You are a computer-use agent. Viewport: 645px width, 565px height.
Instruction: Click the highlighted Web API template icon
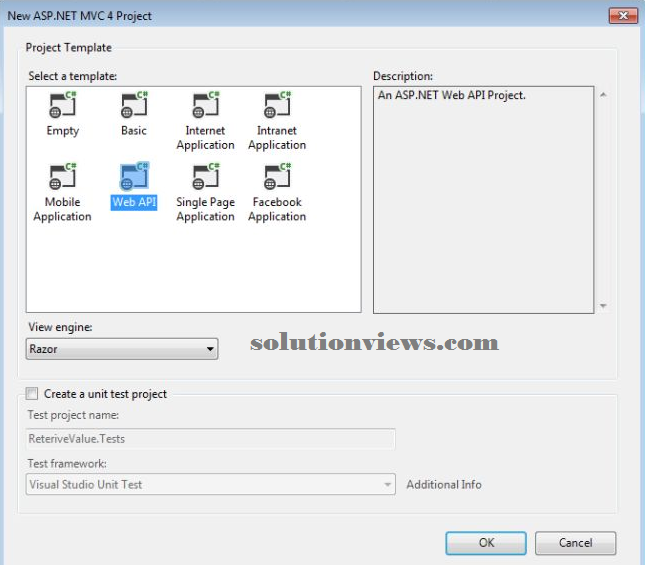pos(134,176)
